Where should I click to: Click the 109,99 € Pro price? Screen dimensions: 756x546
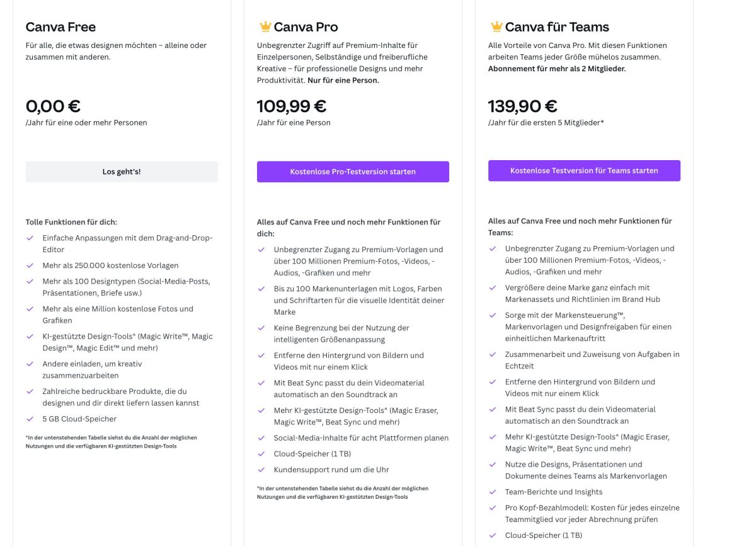pyautogui.click(x=292, y=107)
